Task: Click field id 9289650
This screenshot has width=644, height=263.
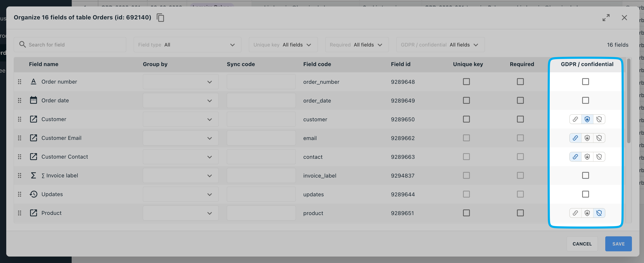Action: point(402,119)
